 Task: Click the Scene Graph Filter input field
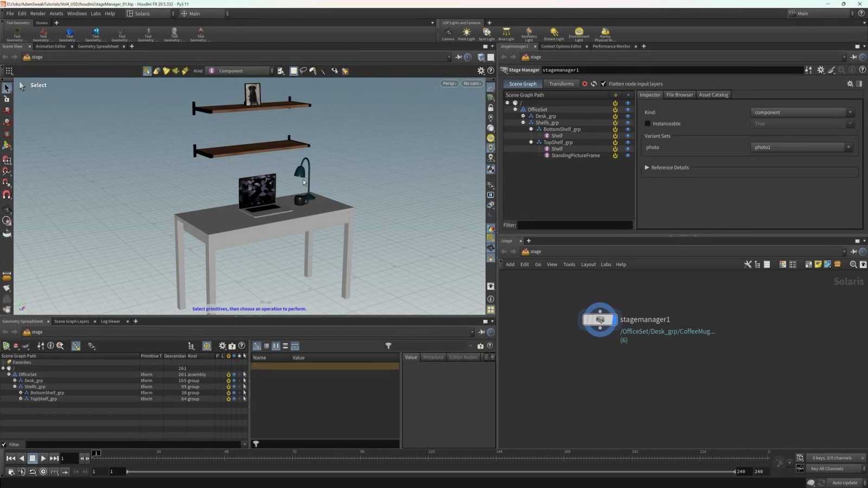574,225
